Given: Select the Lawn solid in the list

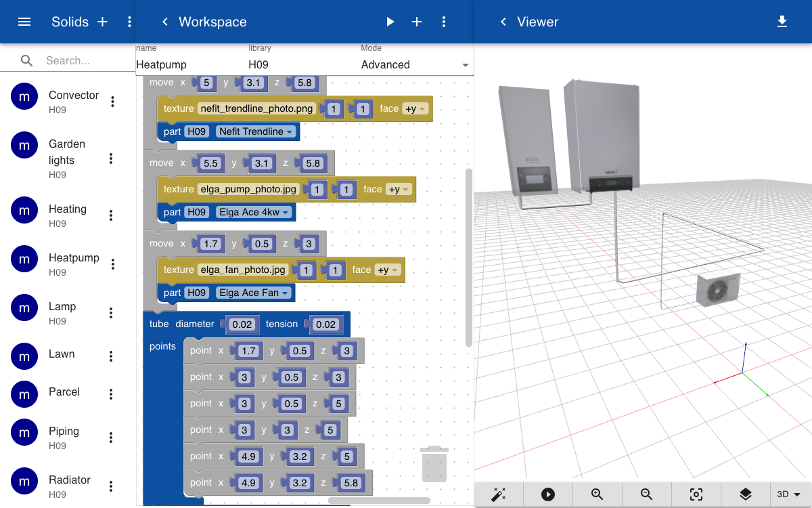Looking at the screenshot, I should point(68,356).
